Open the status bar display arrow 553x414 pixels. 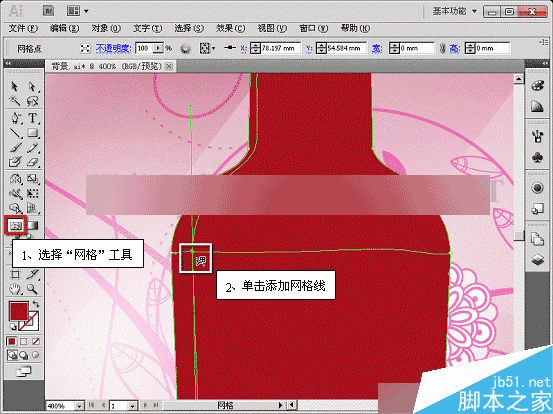point(281,405)
